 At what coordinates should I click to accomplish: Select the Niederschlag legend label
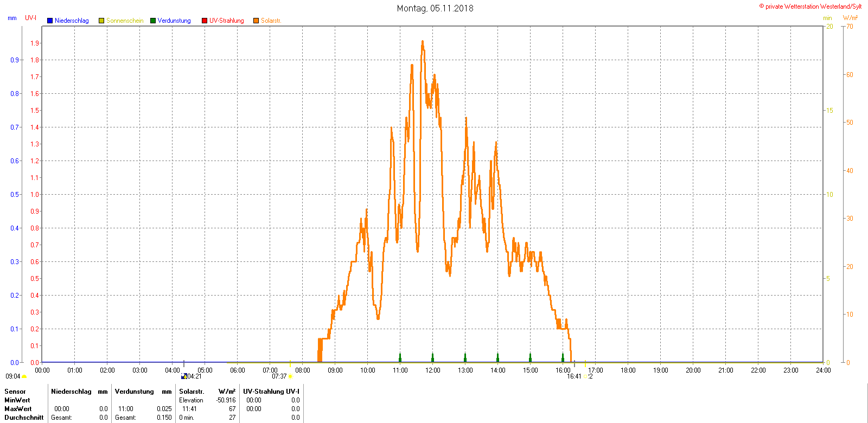pyautogui.click(x=72, y=21)
